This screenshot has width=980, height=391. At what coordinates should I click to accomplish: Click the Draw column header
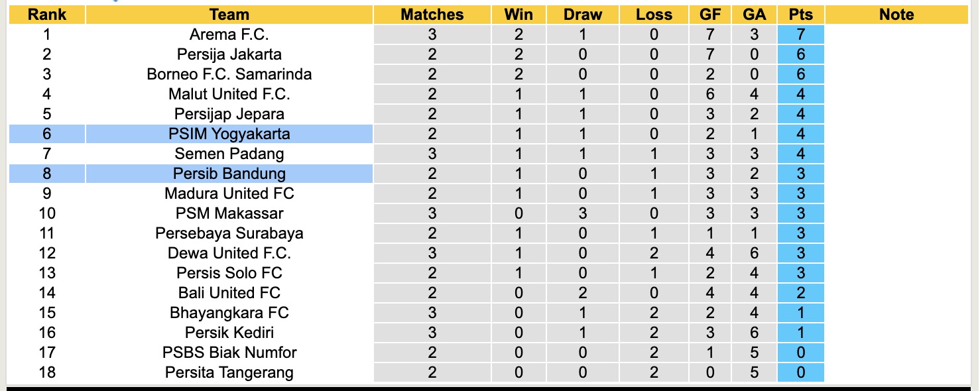click(x=583, y=15)
